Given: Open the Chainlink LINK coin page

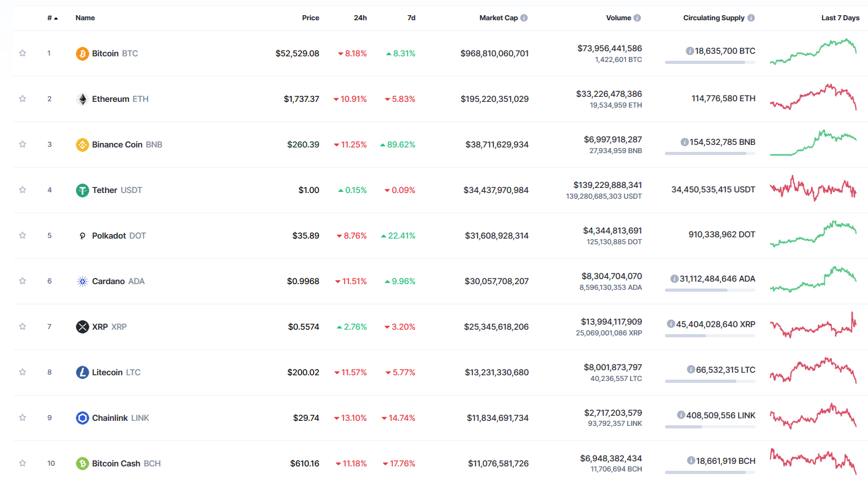Looking at the screenshot, I should click(121, 418).
